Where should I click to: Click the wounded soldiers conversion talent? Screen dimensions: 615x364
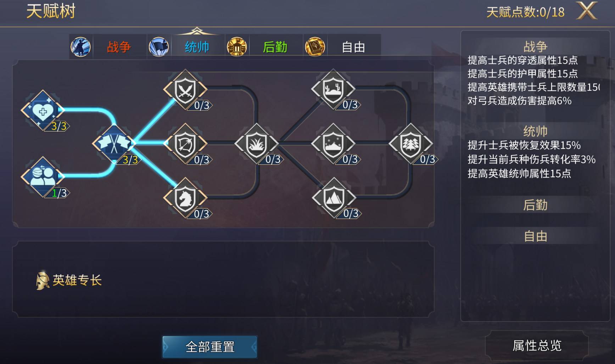(x=43, y=177)
